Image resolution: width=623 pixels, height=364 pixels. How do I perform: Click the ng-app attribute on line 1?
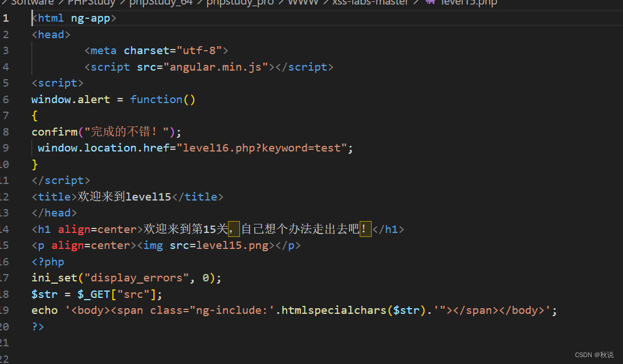pyautogui.click(x=90, y=18)
